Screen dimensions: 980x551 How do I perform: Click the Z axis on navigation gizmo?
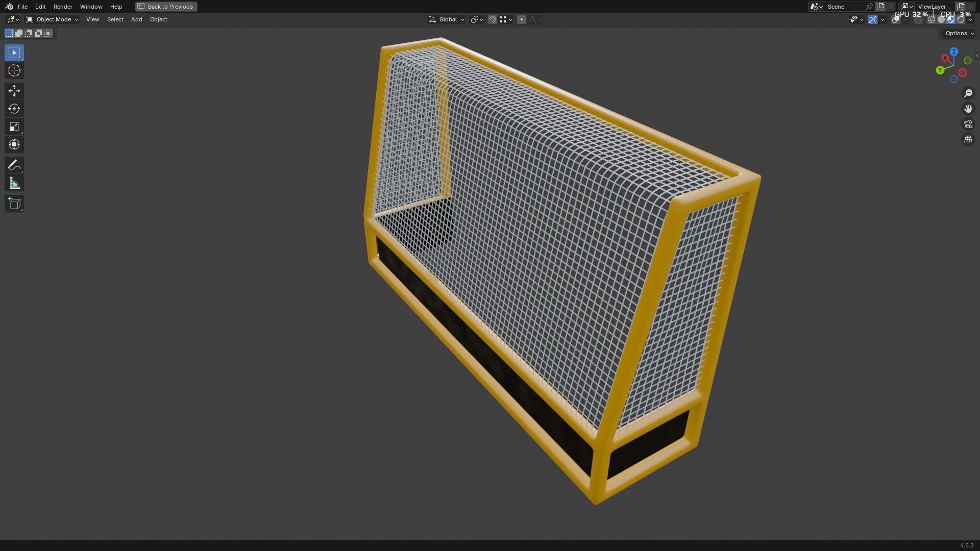(954, 52)
